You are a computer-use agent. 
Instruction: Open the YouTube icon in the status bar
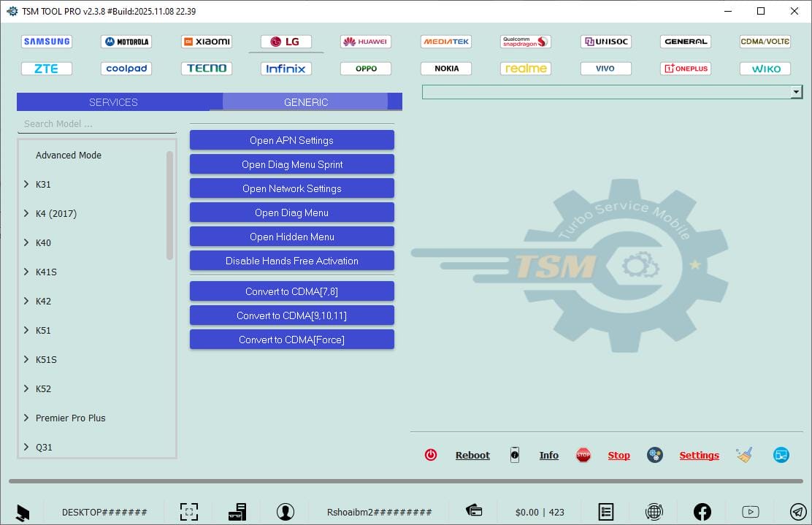(751, 511)
